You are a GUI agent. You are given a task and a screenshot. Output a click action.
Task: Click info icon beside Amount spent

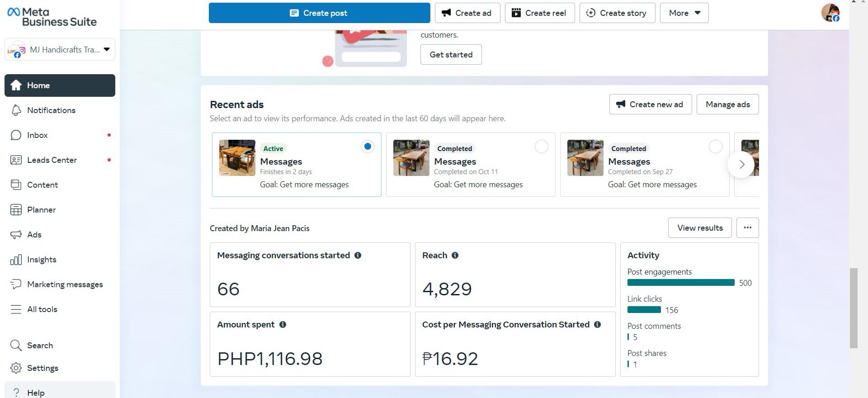pos(283,325)
